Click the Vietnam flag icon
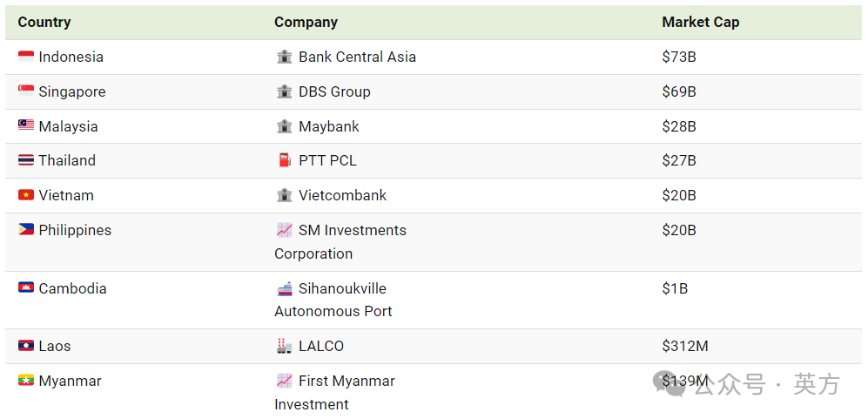 26,195
